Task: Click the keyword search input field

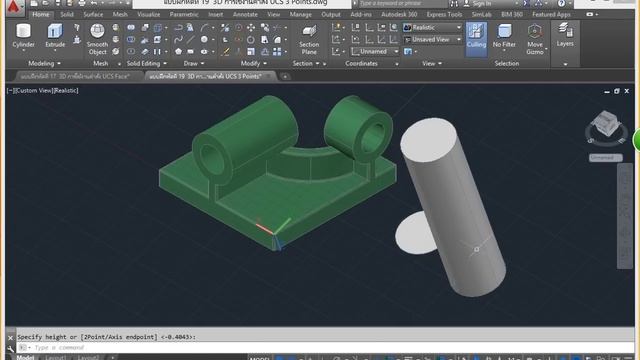Action: point(402,4)
